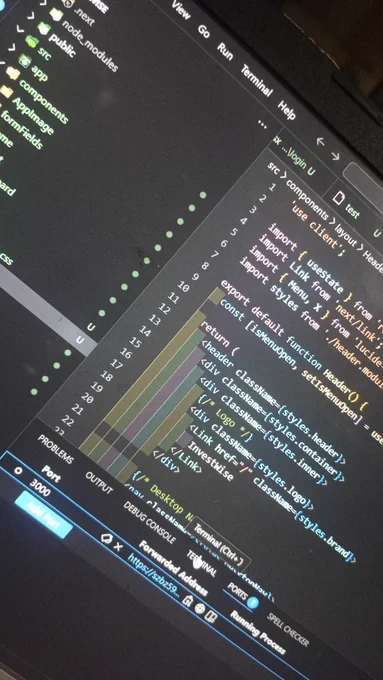Click the src folder icon
This screenshot has width=383, height=680.
(x=31, y=42)
